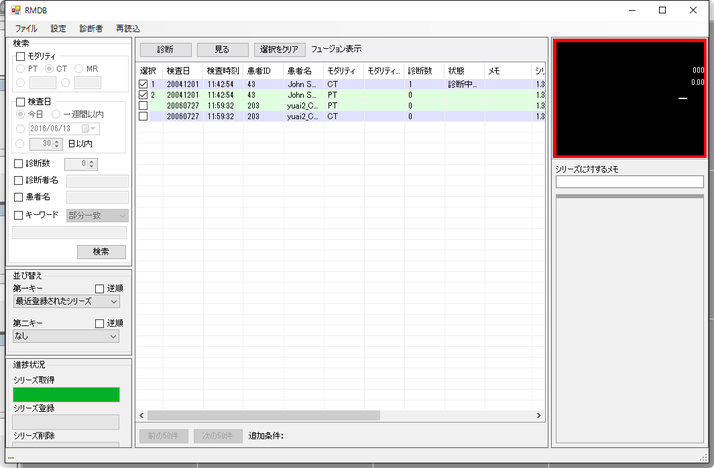Viewport: 714px width, 468px height.
Task: Click the シリーズ取得 green progress bar
Action: point(66,395)
